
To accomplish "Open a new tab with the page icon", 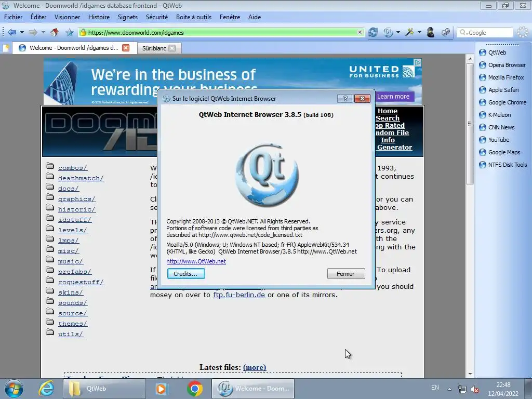I will [6, 48].
